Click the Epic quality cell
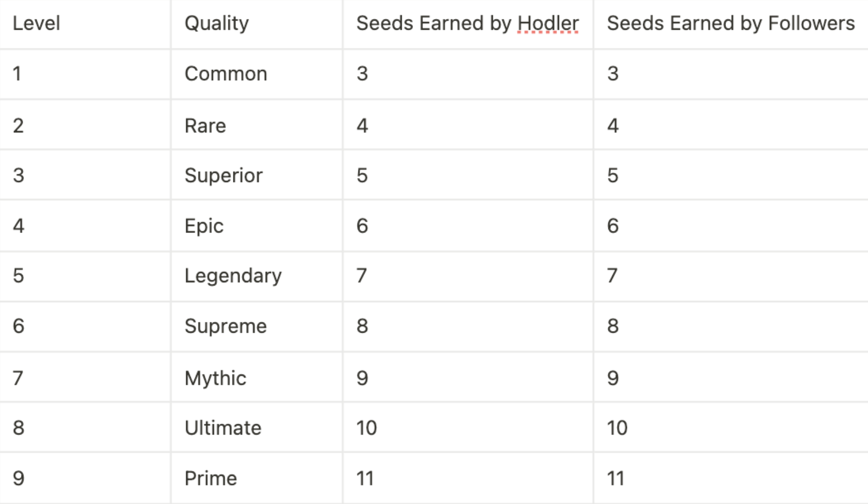This screenshot has height=504, width=868. 204,226
